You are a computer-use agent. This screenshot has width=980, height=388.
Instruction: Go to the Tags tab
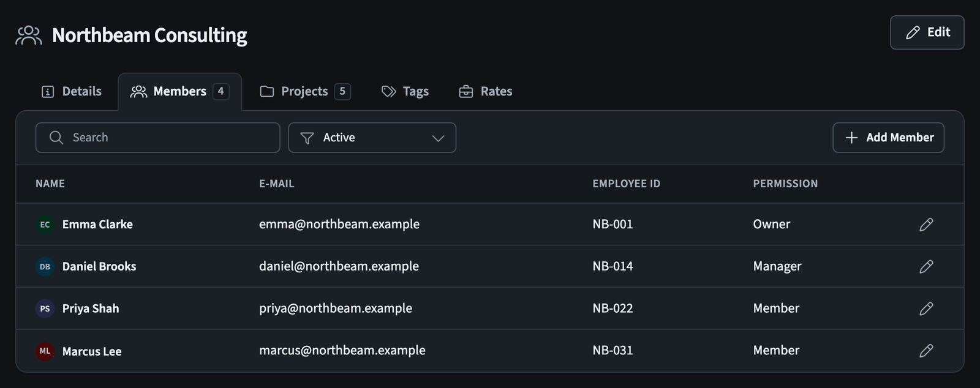click(405, 92)
